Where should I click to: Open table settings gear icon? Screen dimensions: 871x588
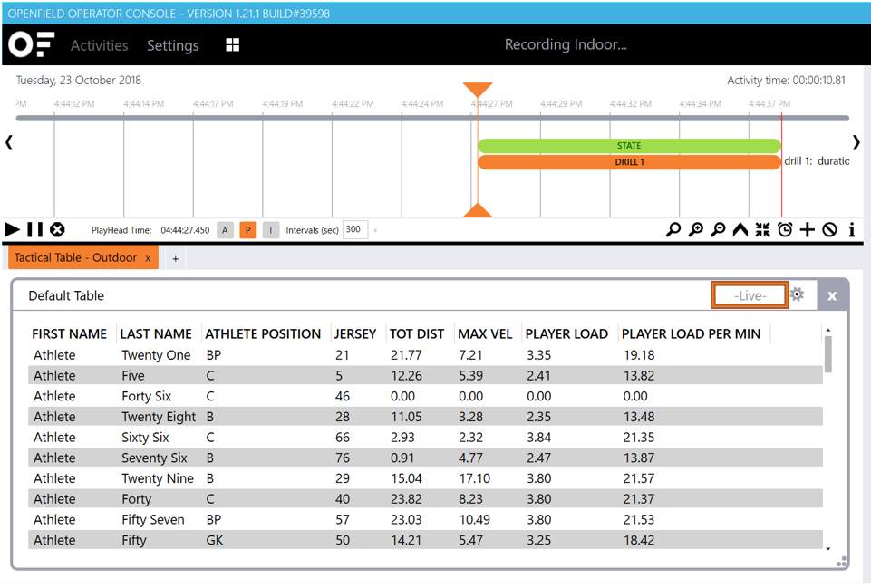point(797,294)
